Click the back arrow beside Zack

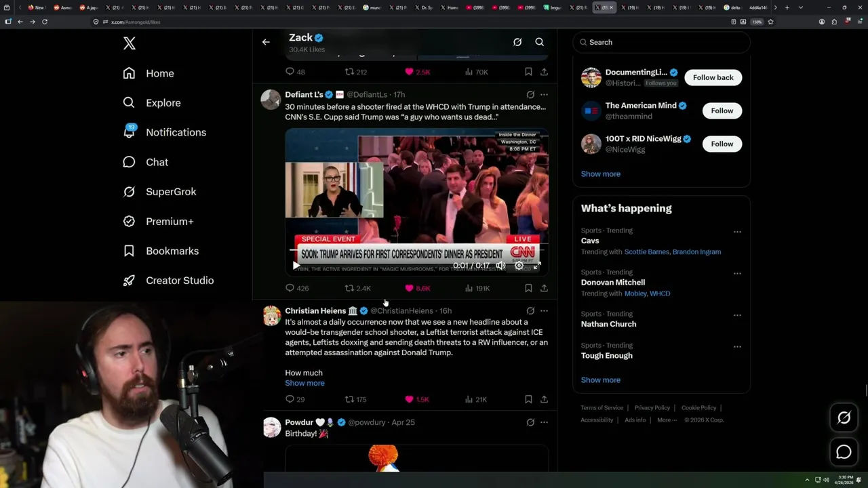click(266, 42)
